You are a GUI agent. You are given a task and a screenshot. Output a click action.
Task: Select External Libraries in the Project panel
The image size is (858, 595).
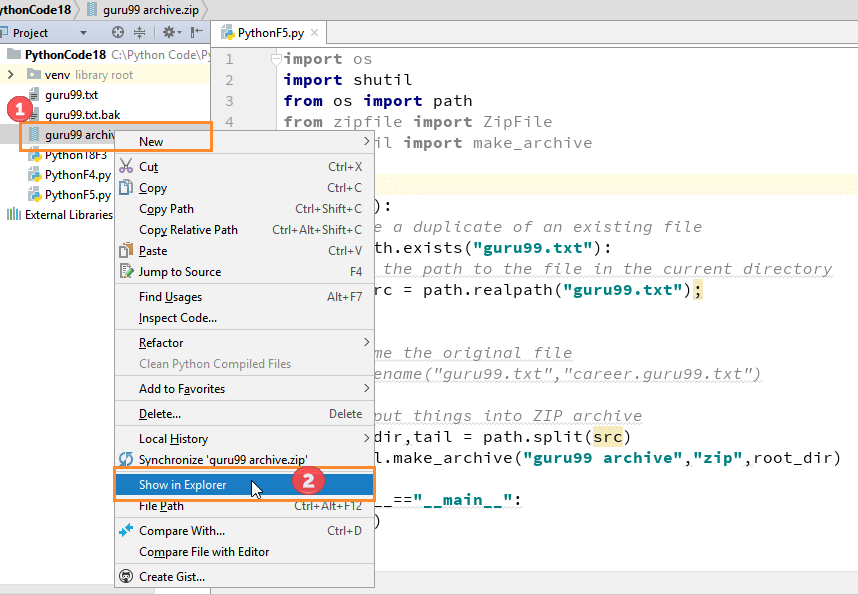click(65, 212)
